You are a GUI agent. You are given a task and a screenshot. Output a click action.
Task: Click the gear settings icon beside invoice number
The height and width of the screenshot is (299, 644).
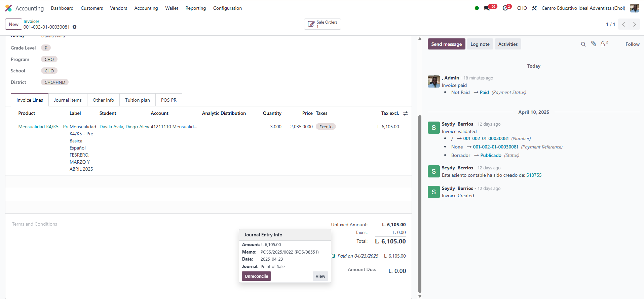pos(75,27)
